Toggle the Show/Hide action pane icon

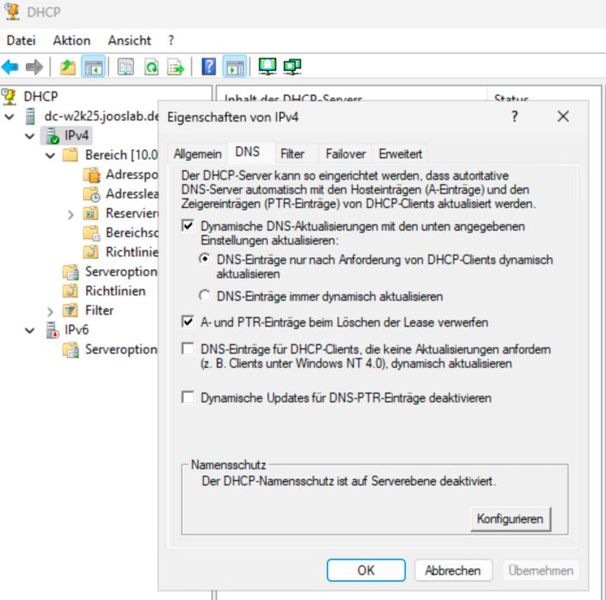pyautogui.click(x=235, y=67)
